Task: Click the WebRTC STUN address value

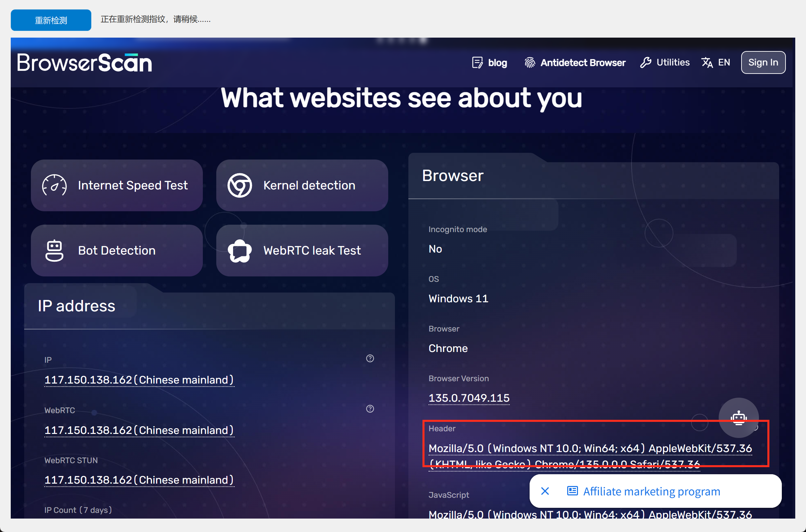Action: click(x=139, y=480)
